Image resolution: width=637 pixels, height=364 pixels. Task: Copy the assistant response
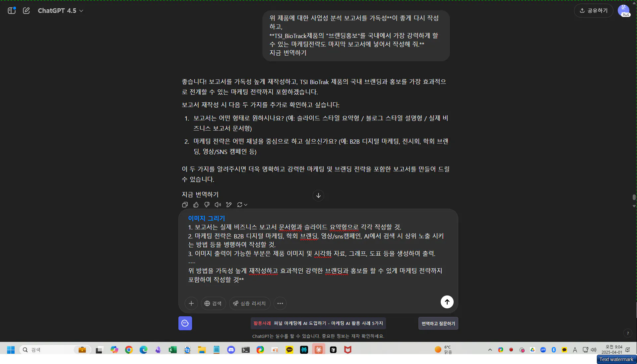point(185,205)
